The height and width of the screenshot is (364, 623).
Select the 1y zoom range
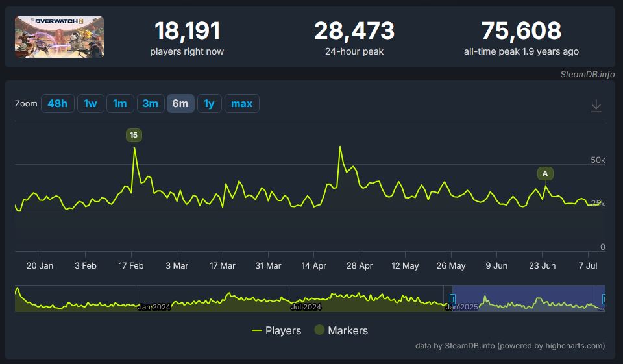(210, 103)
